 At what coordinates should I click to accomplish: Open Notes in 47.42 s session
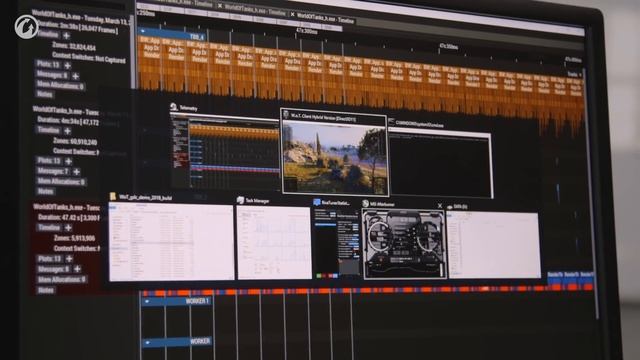click(46, 290)
